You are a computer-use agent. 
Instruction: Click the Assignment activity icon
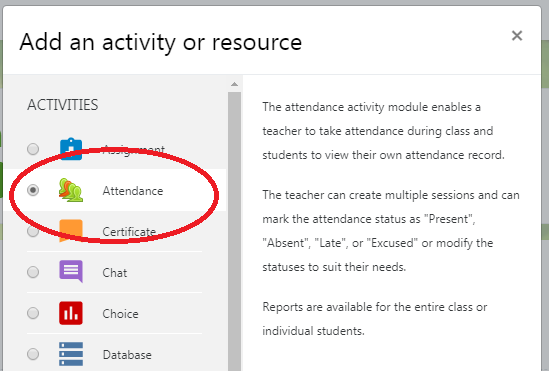click(x=71, y=149)
